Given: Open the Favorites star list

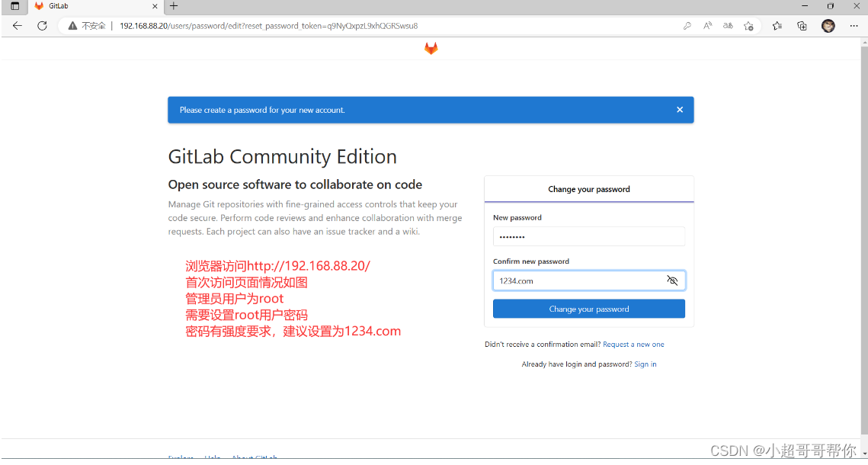Looking at the screenshot, I should [777, 25].
